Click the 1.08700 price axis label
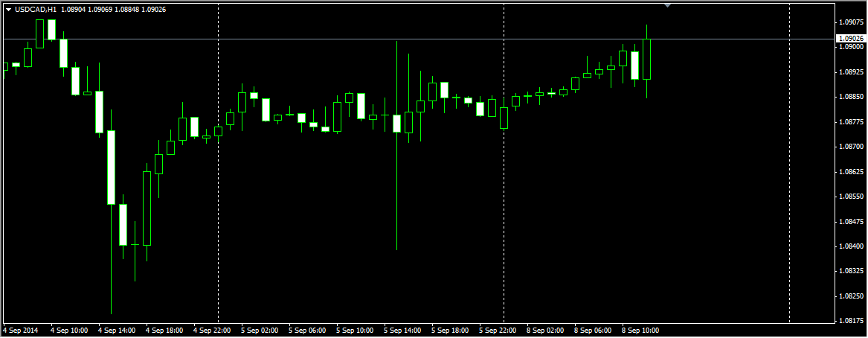Image resolution: width=868 pixels, height=338 pixels. 851,147
